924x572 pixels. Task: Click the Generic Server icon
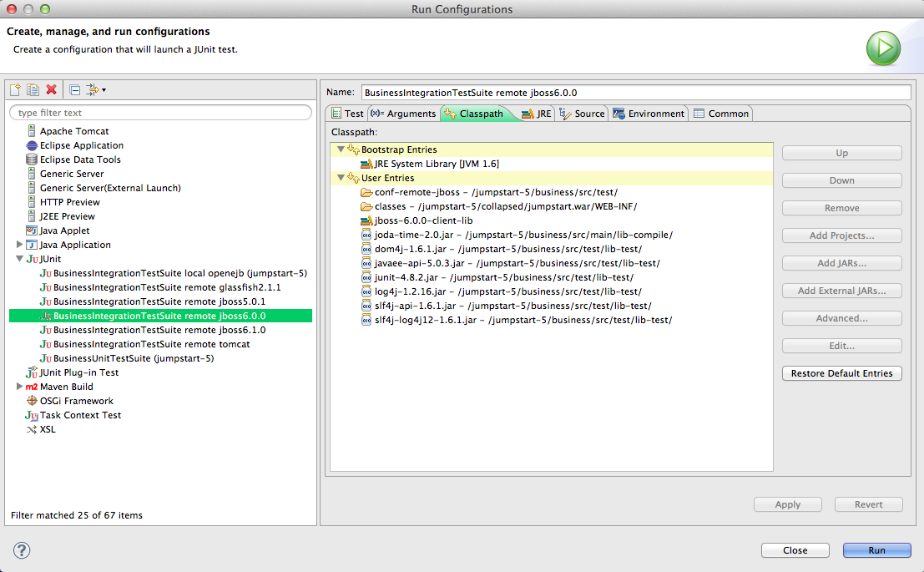32,174
